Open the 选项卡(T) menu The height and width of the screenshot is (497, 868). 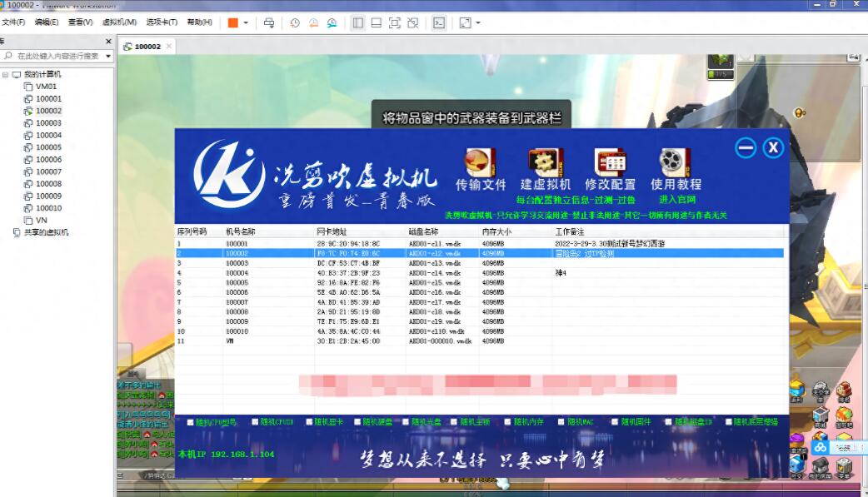coord(162,22)
